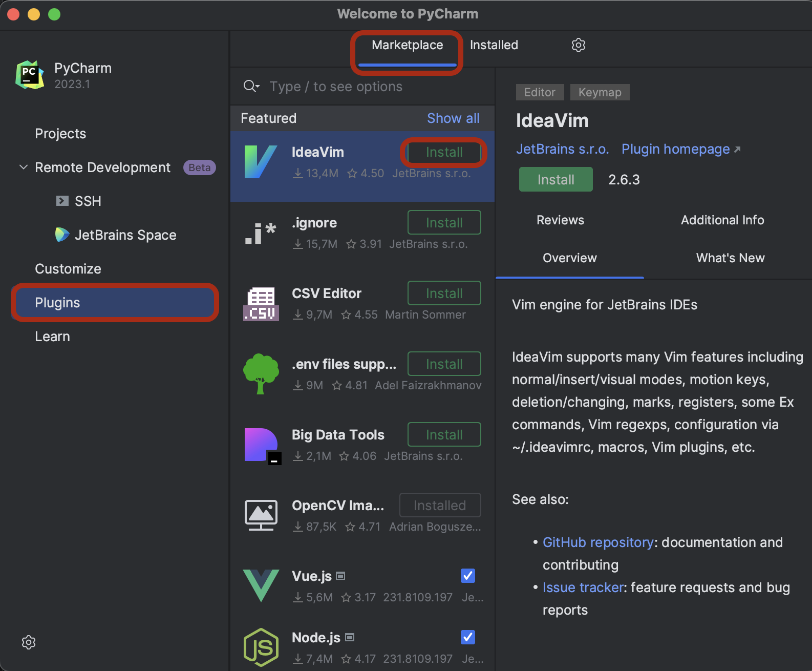Install the CSV Editor plugin

click(x=444, y=293)
